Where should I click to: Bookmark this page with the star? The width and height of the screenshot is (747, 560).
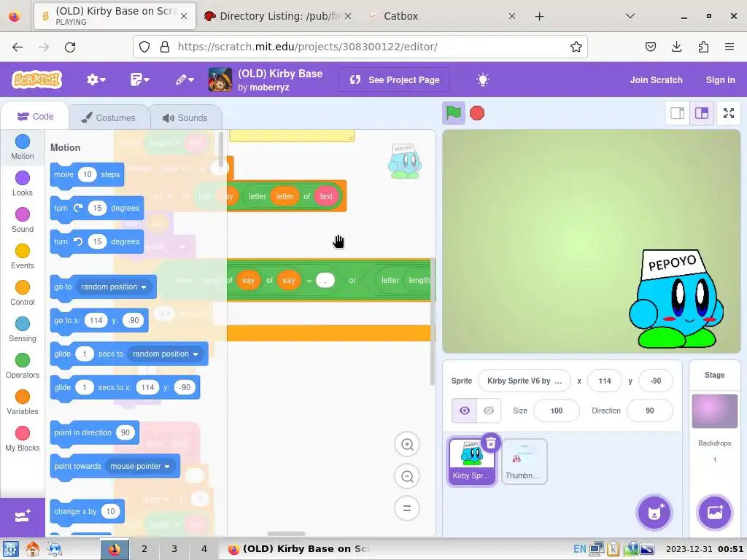point(576,47)
